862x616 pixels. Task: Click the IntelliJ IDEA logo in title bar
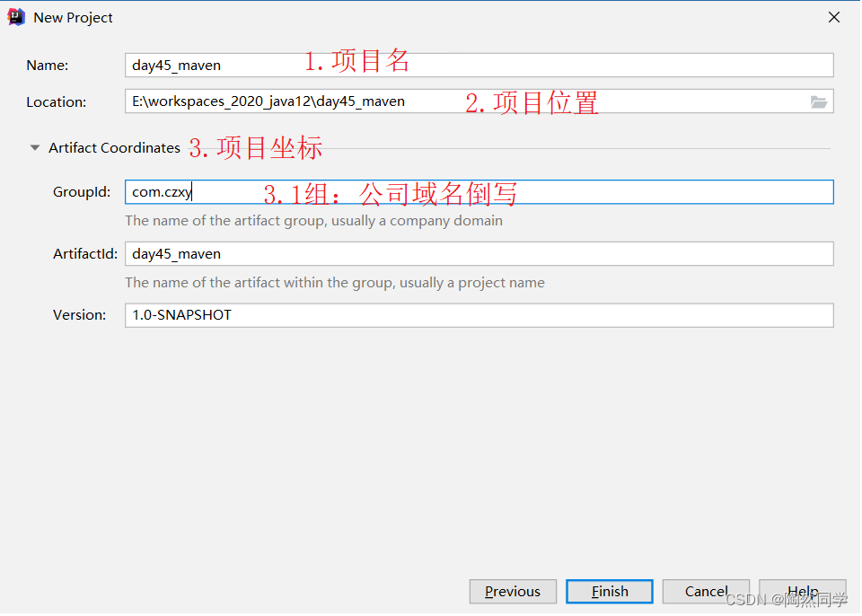[x=16, y=18]
